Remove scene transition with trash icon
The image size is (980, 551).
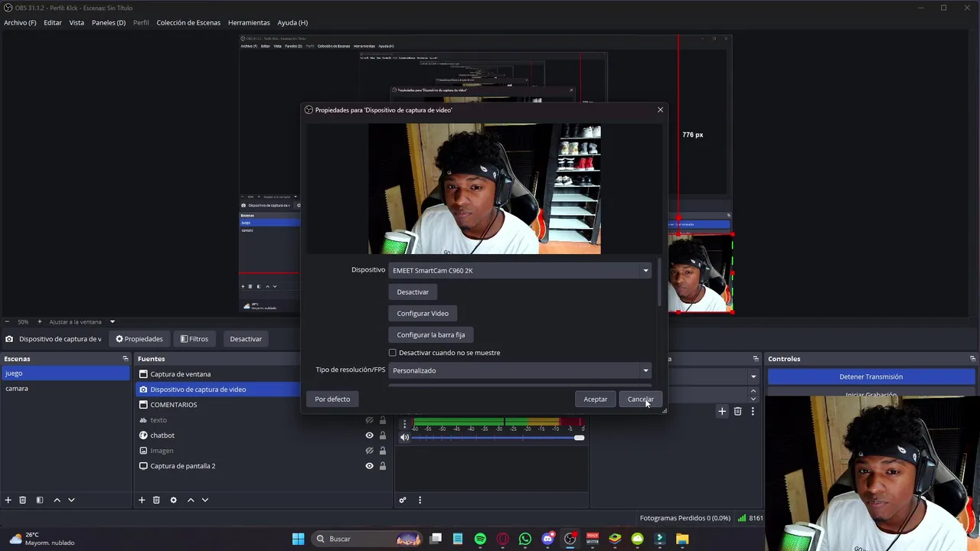tap(737, 411)
